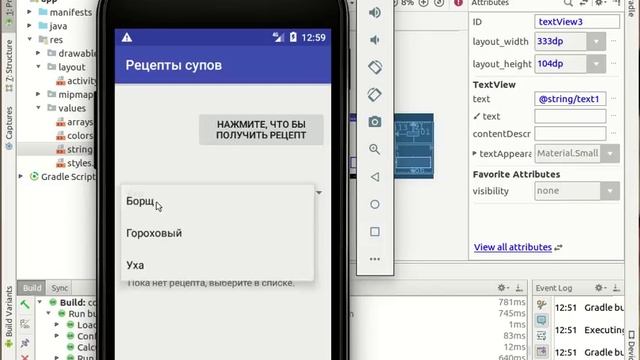Rotate emulator left
Image resolution: width=640 pixels, height=360 pixels.
click(x=375, y=67)
